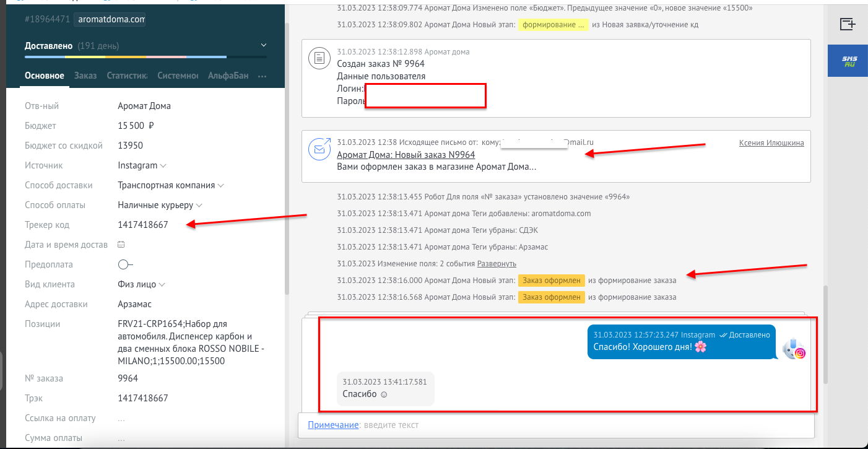Screen dimensions: 868x449
Task: Switch to the Основное tab
Action: click(45, 76)
